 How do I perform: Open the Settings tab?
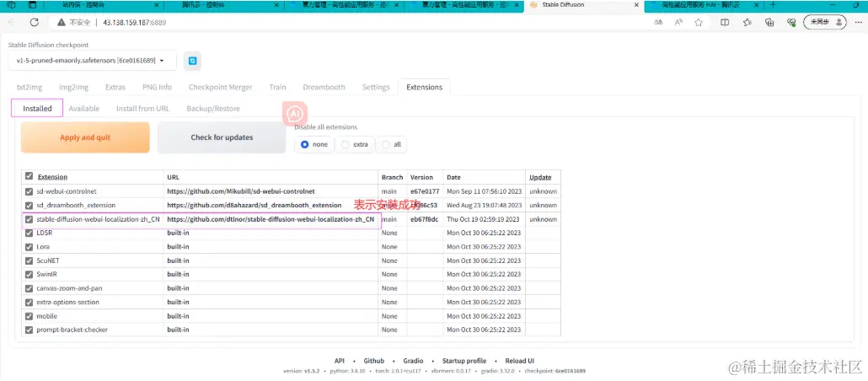point(376,87)
